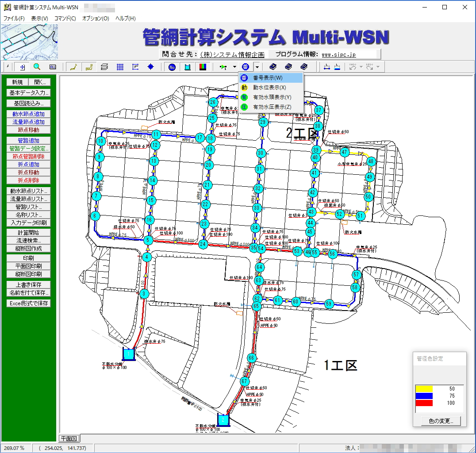Click the second dimension line icon with blue bar
Screen dimensions: 476x453
pyautogui.click(x=337, y=67)
